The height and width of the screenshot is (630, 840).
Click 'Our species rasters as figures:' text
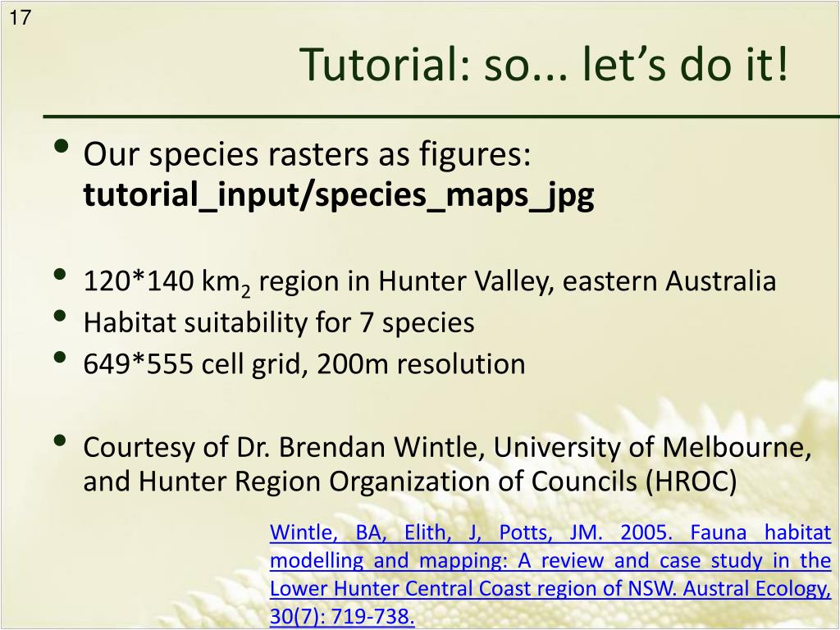click(x=307, y=154)
